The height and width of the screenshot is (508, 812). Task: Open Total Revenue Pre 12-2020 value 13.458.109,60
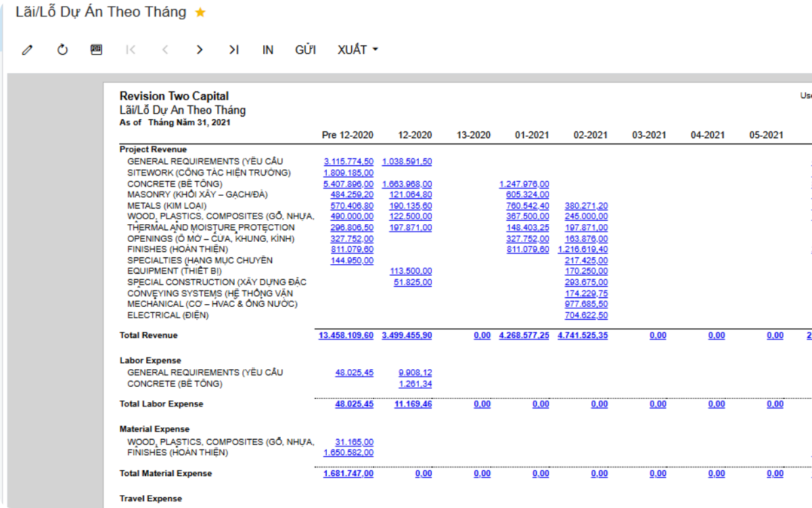[x=346, y=335]
